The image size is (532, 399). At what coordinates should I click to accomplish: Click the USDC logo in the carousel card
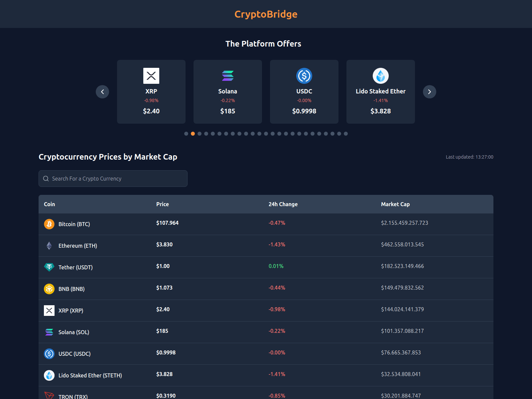click(x=304, y=76)
